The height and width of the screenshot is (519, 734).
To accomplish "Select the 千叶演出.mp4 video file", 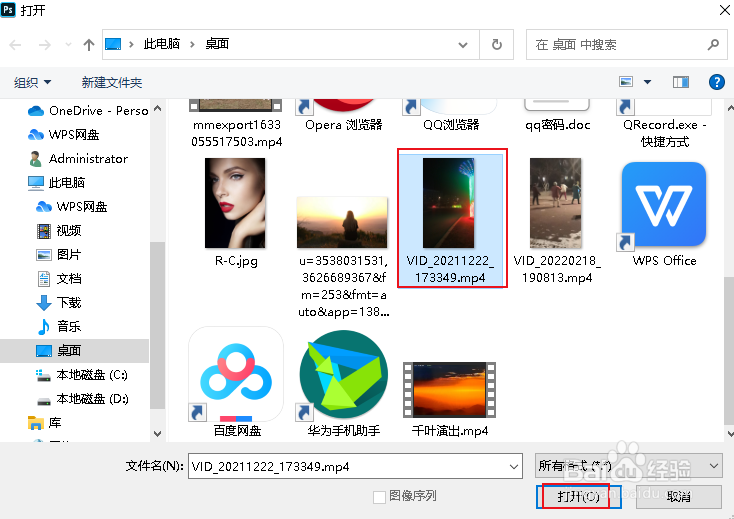I will coord(449,399).
